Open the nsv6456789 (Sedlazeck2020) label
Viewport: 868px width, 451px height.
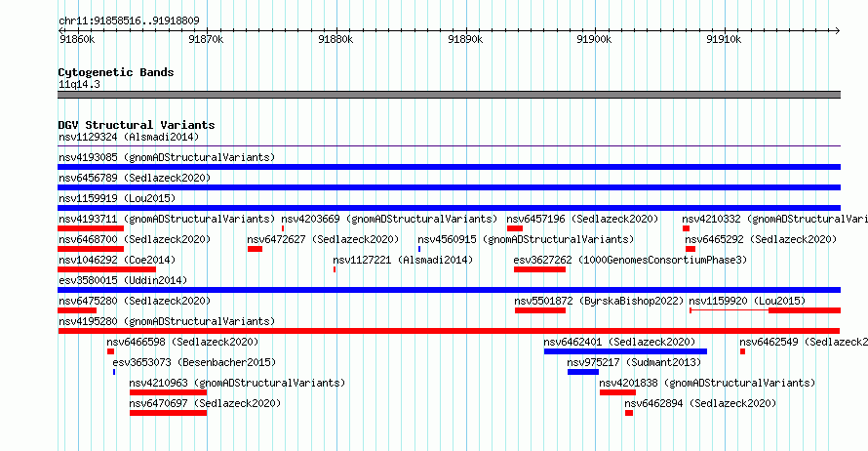coord(135,178)
